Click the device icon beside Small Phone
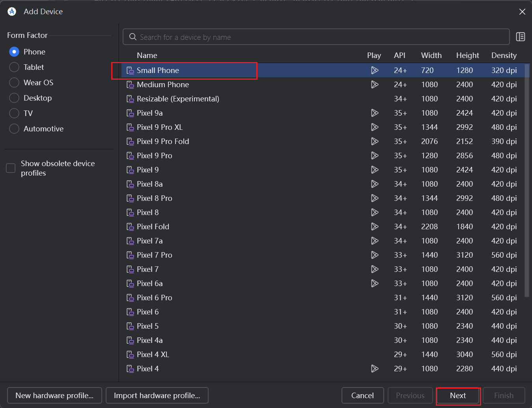 (x=130, y=70)
